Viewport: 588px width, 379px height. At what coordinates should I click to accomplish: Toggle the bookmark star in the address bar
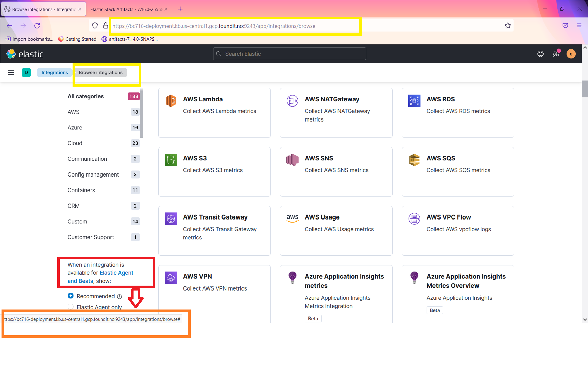tap(508, 25)
